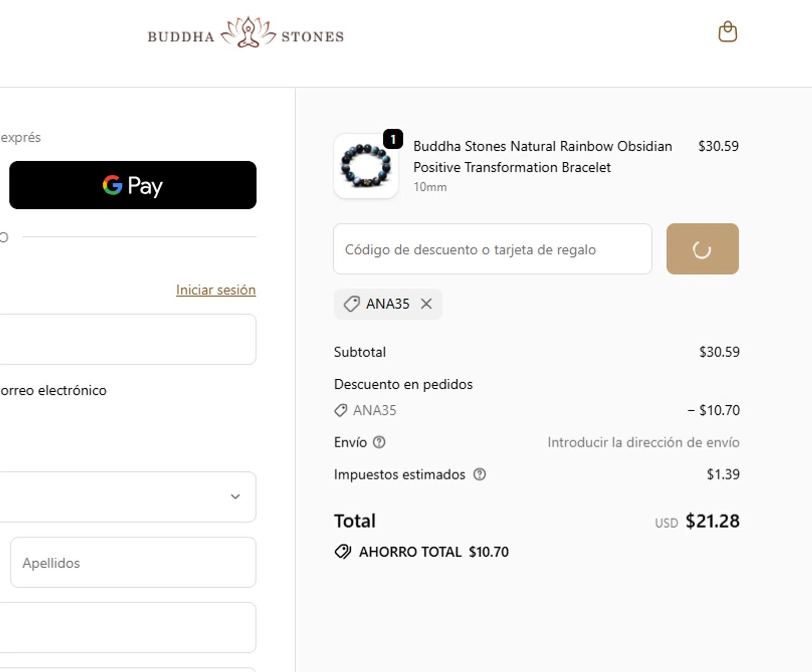
Task: Click the tag icon beside AHORRO TOTAL
Action: tap(343, 552)
